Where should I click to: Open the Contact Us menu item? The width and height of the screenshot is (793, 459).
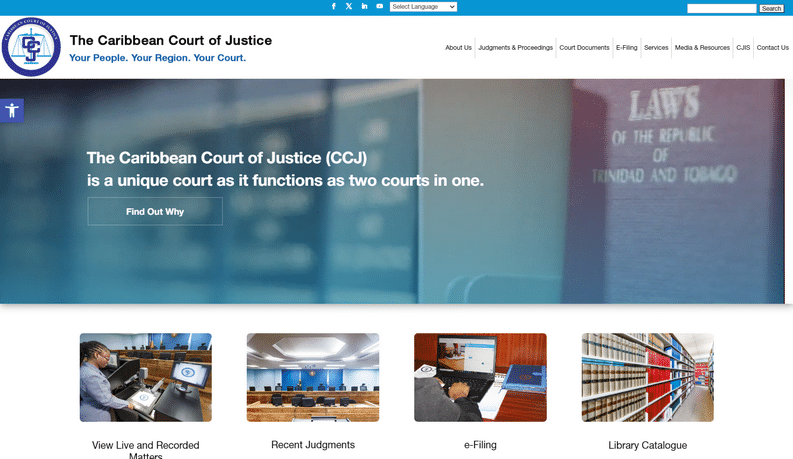coord(772,48)
